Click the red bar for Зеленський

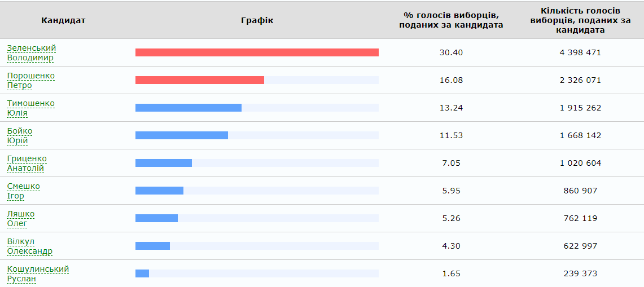(257, 52)
